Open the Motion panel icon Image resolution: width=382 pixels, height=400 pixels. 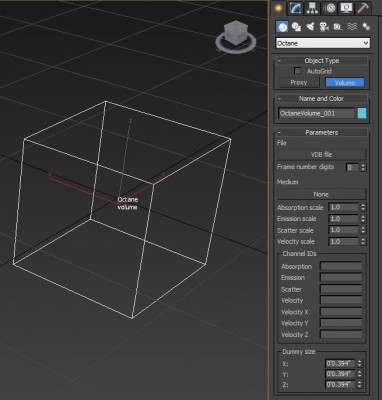coord(330,8)
